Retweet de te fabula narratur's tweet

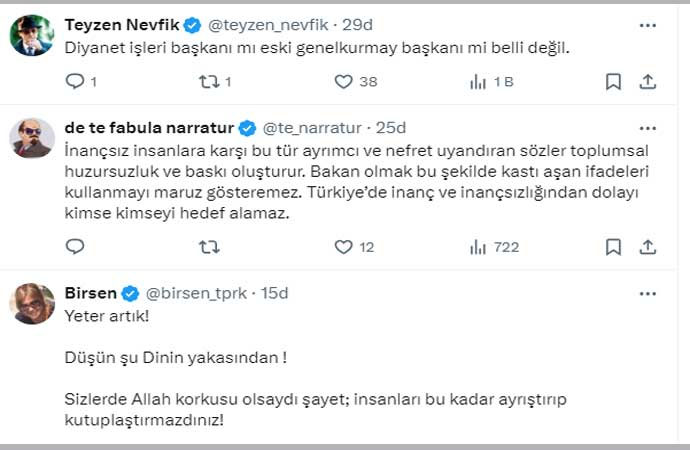209,246
